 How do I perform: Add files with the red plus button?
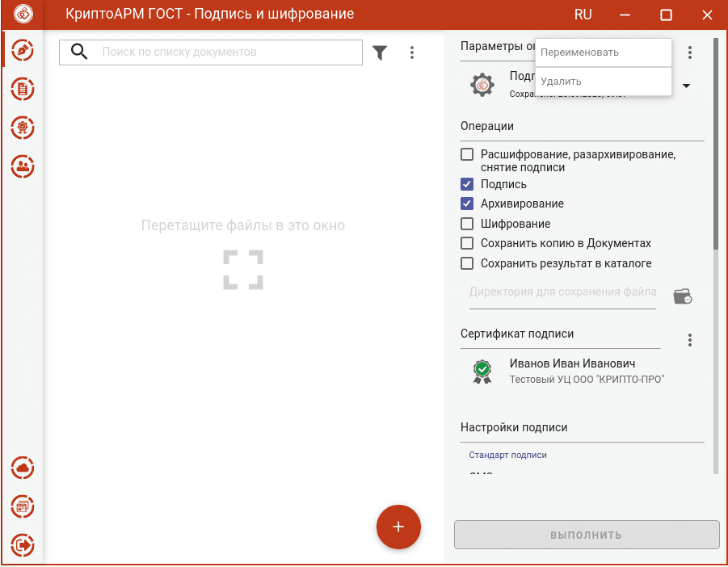tap(398, 527)
